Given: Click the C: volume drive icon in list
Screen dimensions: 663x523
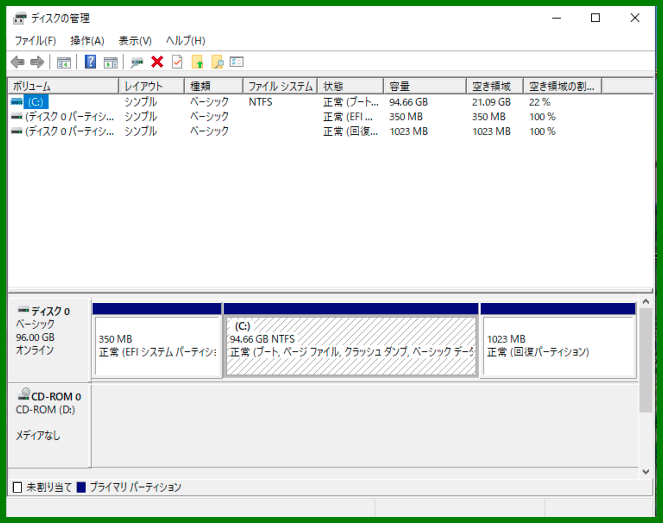Looking at the screenshot, I should (16, 102).
